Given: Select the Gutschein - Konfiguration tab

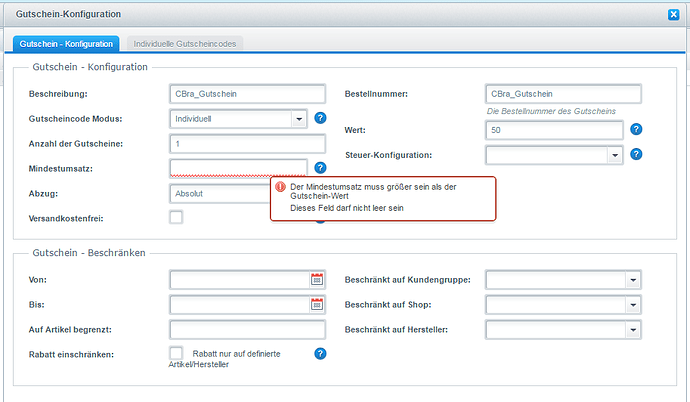Looking at the screenshot, I should [66, 44].
